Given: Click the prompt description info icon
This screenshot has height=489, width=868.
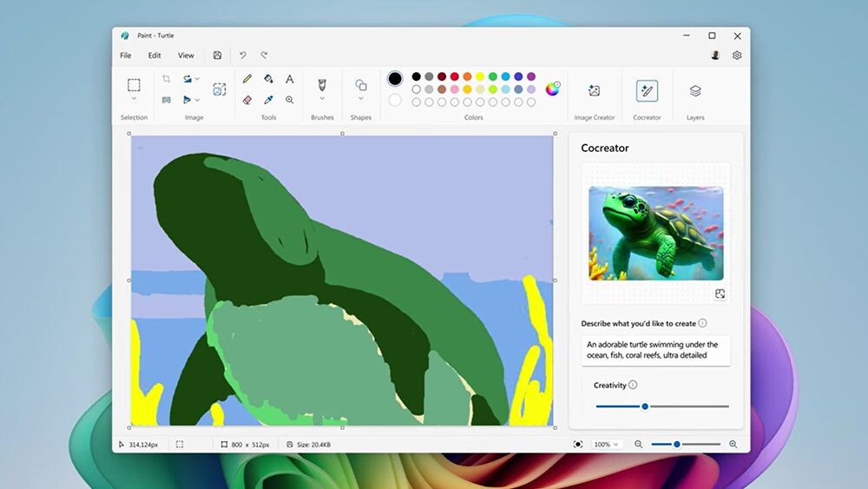Looking at the screenshot, I should tap(702, 323).
